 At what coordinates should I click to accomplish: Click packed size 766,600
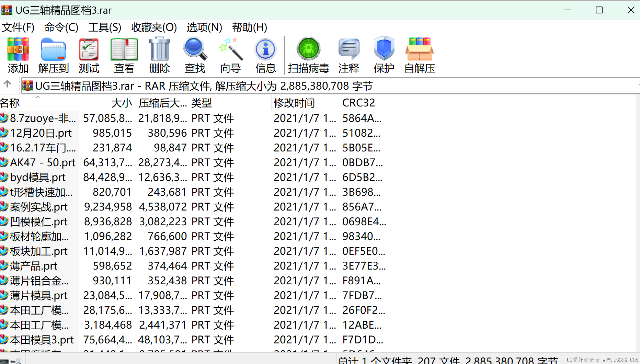tap(168, 236)
